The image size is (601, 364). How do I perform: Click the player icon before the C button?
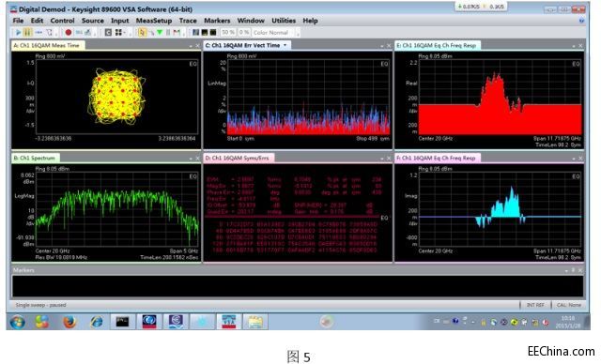pos(88,33)
